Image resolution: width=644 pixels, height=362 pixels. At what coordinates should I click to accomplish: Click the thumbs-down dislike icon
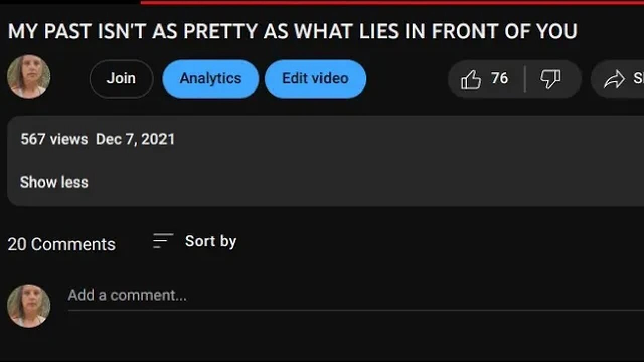pyautogui.click(x=550, y=79)
